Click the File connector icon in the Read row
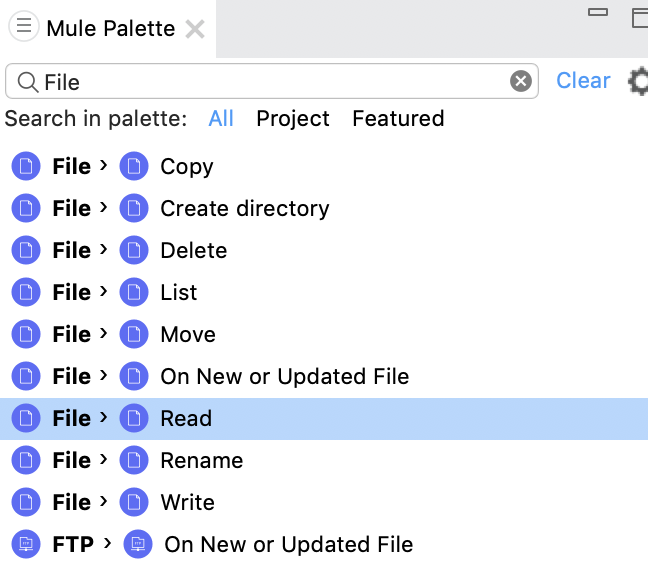 (x=26, y=418)
